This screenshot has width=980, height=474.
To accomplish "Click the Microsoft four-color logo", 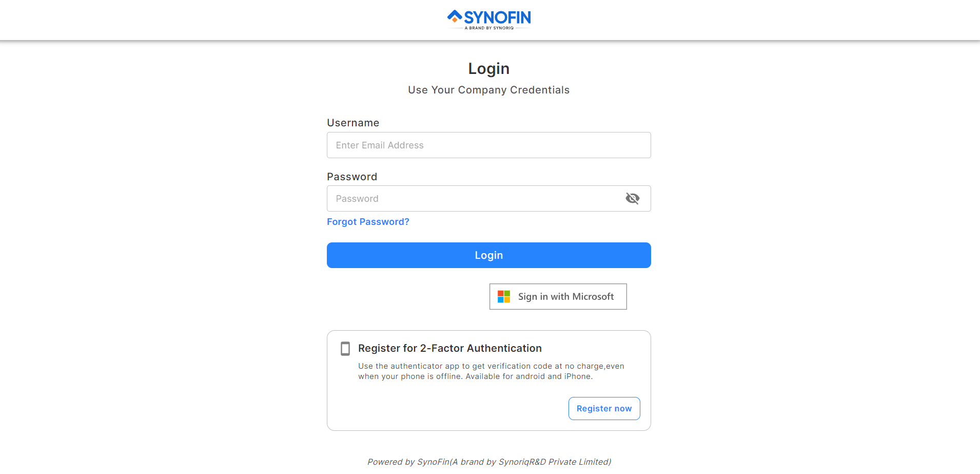I will click(504, 296).
